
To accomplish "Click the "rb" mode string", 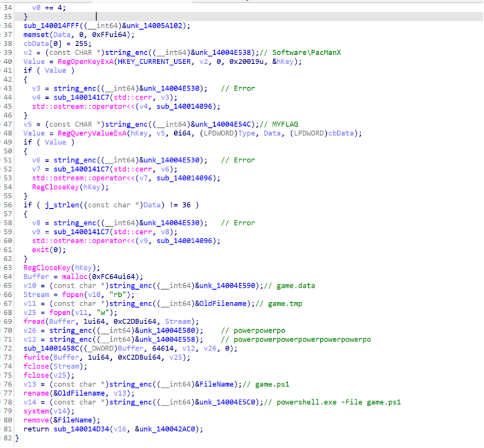I will coord(118,294).
